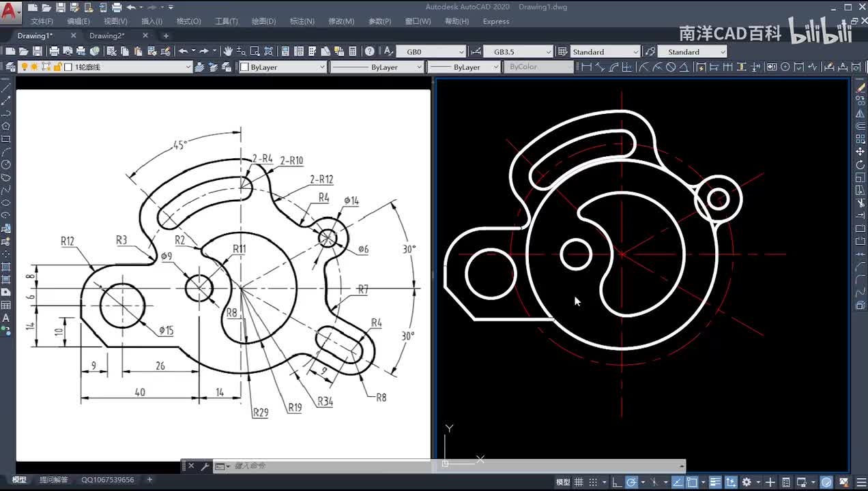Switch to the Drawing1* tab

tap(35, 35)
